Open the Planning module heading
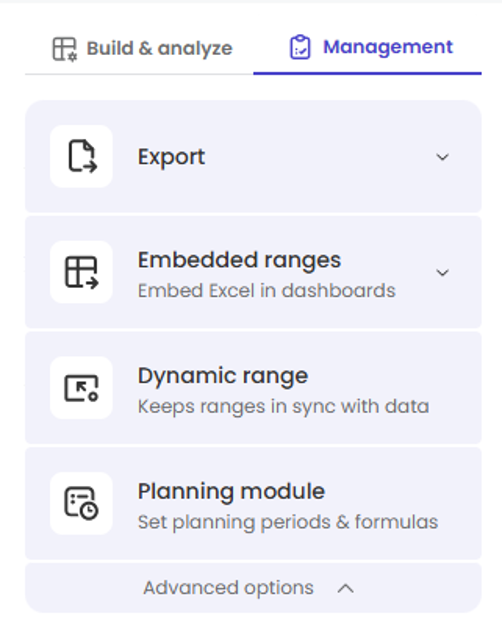This screenshot has width=502, height=641. [231, 492]
